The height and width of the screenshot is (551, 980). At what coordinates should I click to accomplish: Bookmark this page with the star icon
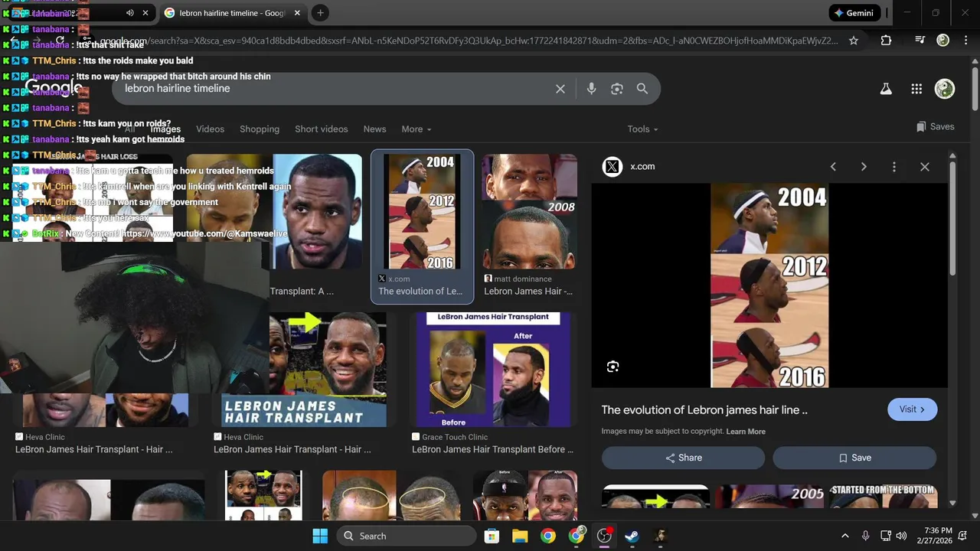pyautogui.click(x=854, y=41)
